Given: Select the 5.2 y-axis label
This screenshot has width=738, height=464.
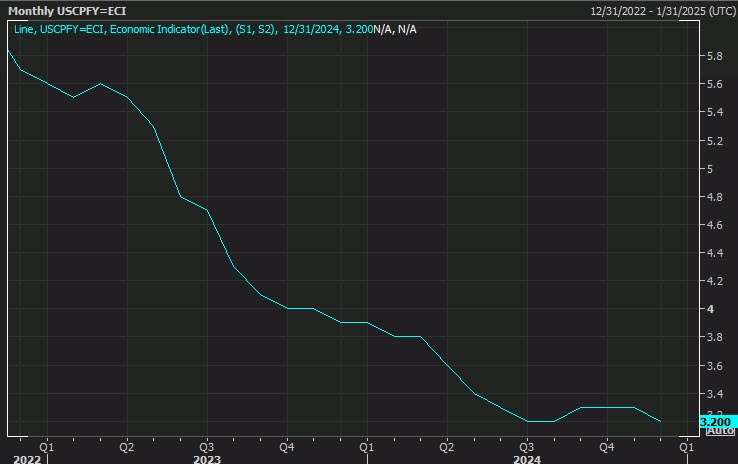Looking at the screenshot, I should [x=716, y=141].
